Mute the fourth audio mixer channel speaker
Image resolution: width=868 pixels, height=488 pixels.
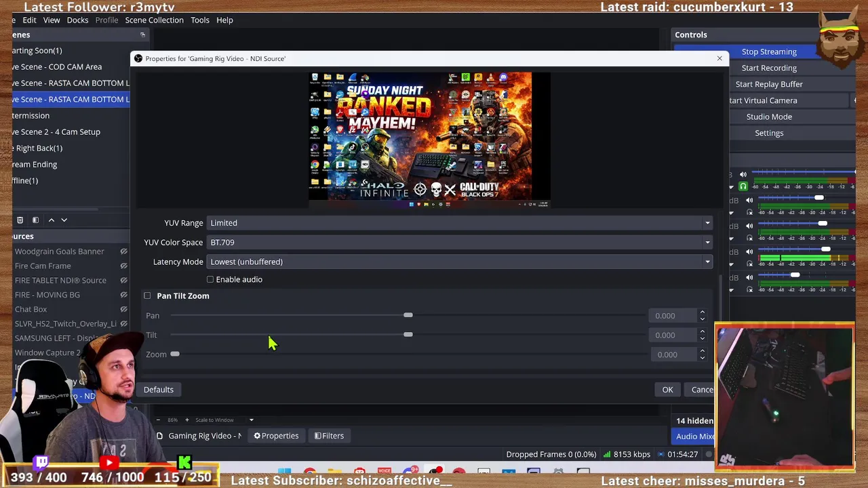tap(749, 252)
